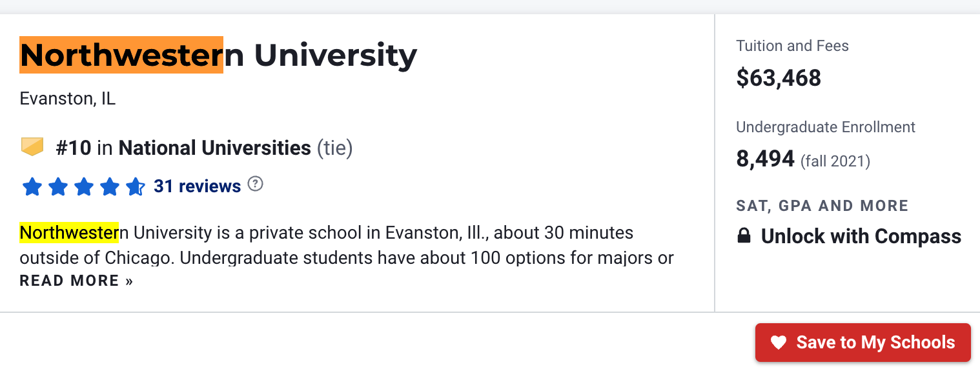
Task: Click the heart icon in the Save button
Action: tap(779, 343)
